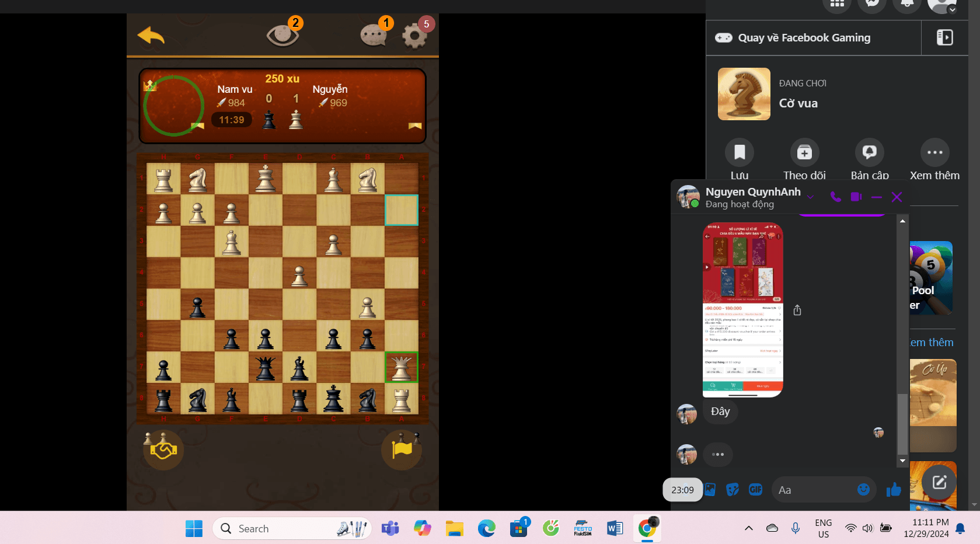Screen dimensions: 980x544
Task: Click the Theo dõi follow button
Action: (x=804, y=153)
